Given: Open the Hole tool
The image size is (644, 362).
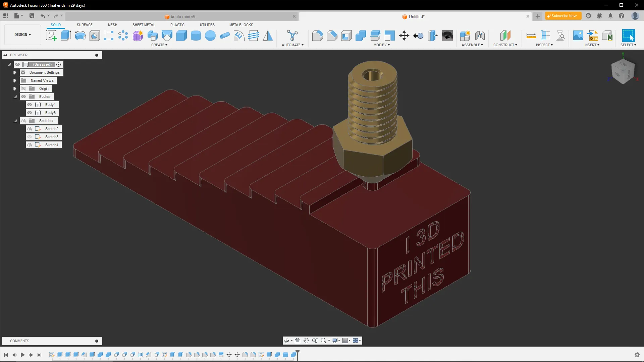Looking at the screenshot, I should pyautogui.click(x=95, y=35).
